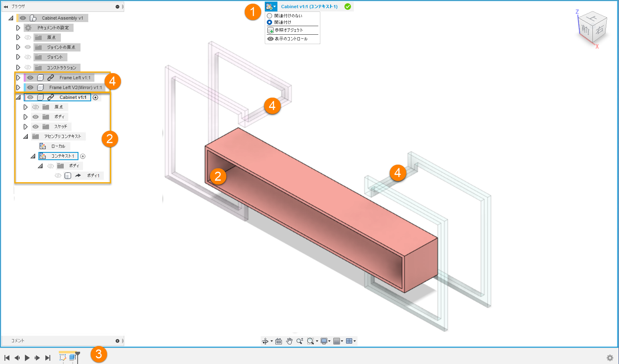This screenshot has width=619, height=364.
Task: Open the assembly context dropdown at top
Action: pyautogui.click(x=271, y=7)
